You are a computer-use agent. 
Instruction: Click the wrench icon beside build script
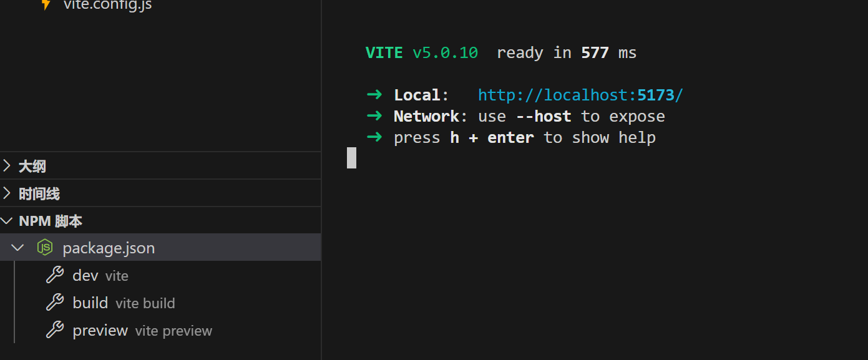pos(55,303)
